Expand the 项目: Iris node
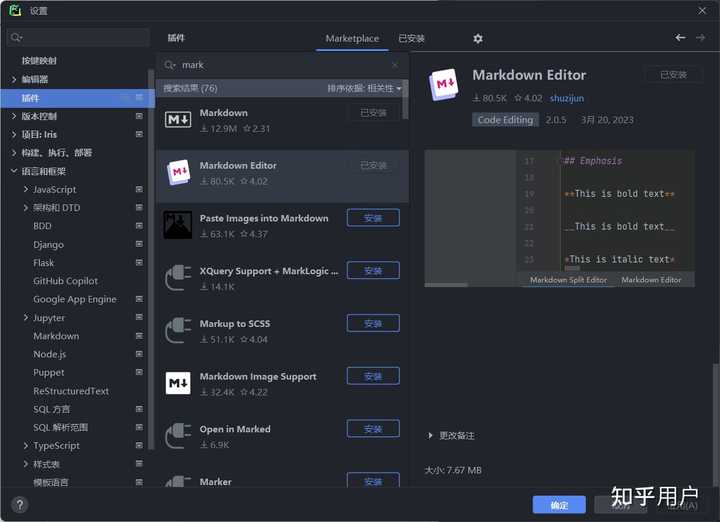This screenshot has width=720, height=522. [x=14, y=135]
